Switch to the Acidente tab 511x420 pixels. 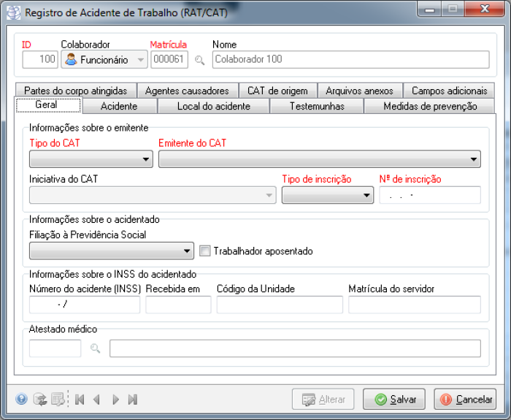[x=118, y=107]
